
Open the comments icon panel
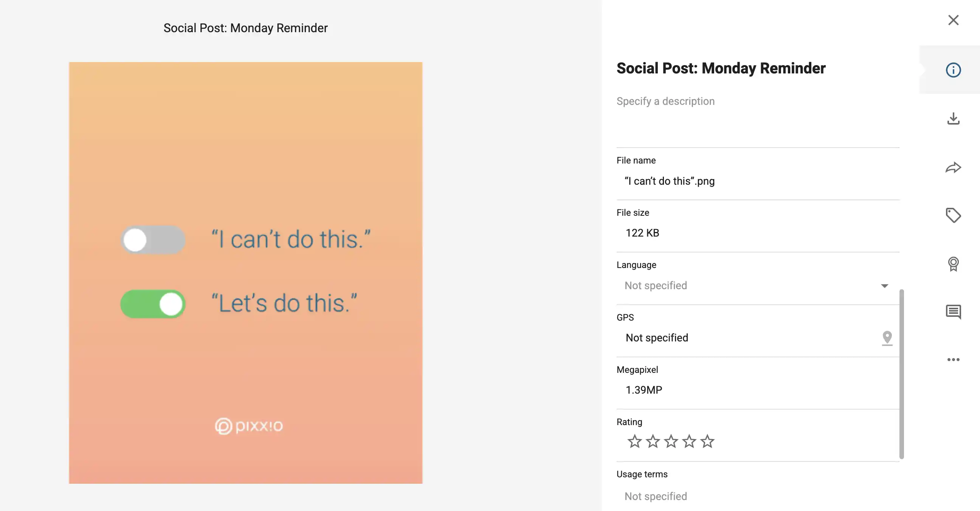954,311
